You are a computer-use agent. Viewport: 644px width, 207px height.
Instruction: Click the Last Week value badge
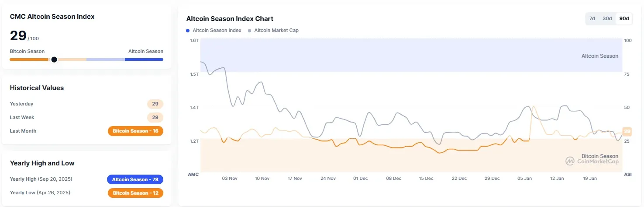pyautogui.click(x=155, y=118)
